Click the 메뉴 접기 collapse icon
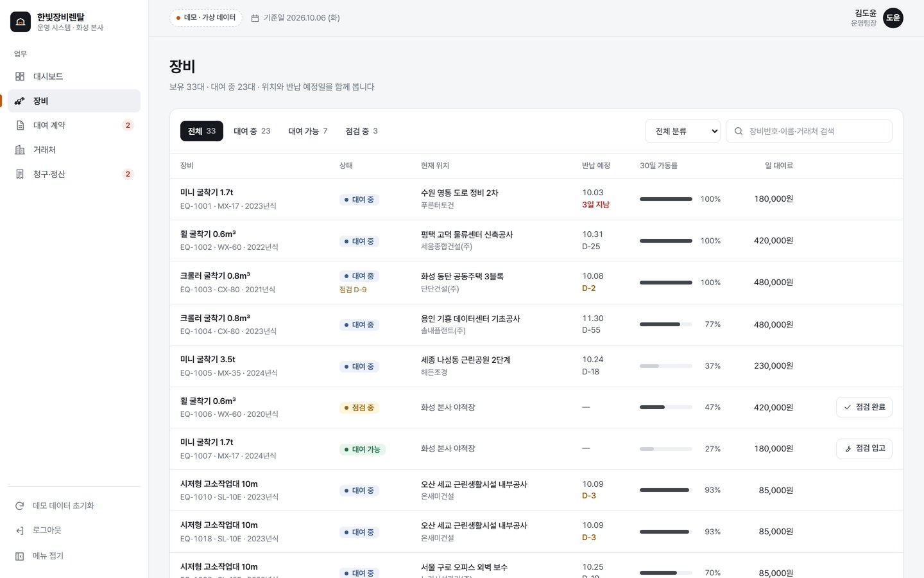924x578 pixels. (20, 556)
